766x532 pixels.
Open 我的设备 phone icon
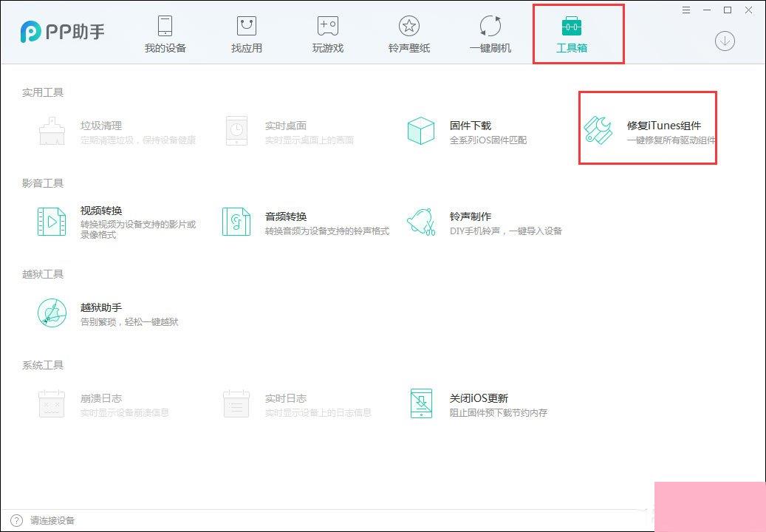165,26
